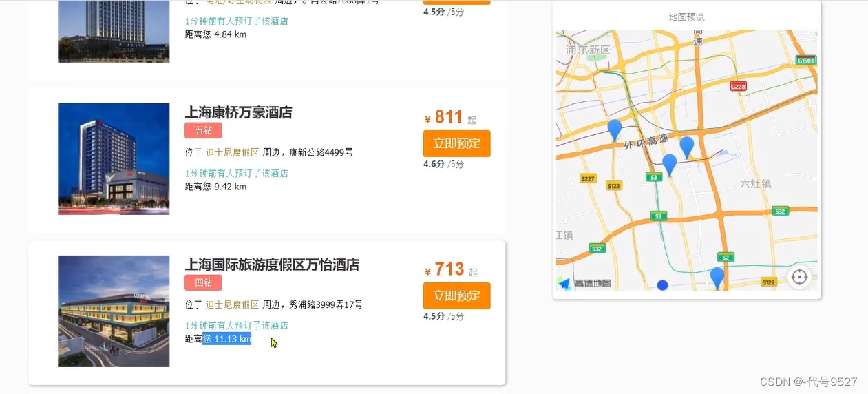Click the 四钻 star-rating tag
This screenshot has width=868, height=394.
pos(203,282)
